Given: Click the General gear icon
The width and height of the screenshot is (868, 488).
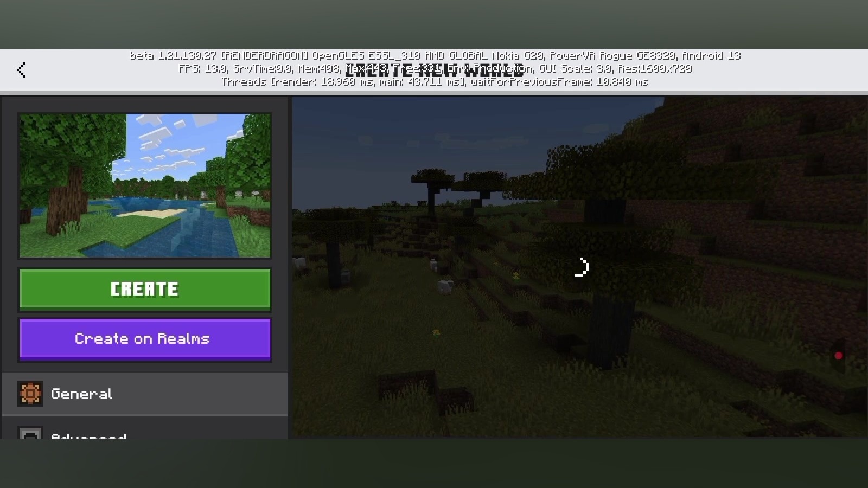Looking at the screenshot, I should (x=30, y=394).
